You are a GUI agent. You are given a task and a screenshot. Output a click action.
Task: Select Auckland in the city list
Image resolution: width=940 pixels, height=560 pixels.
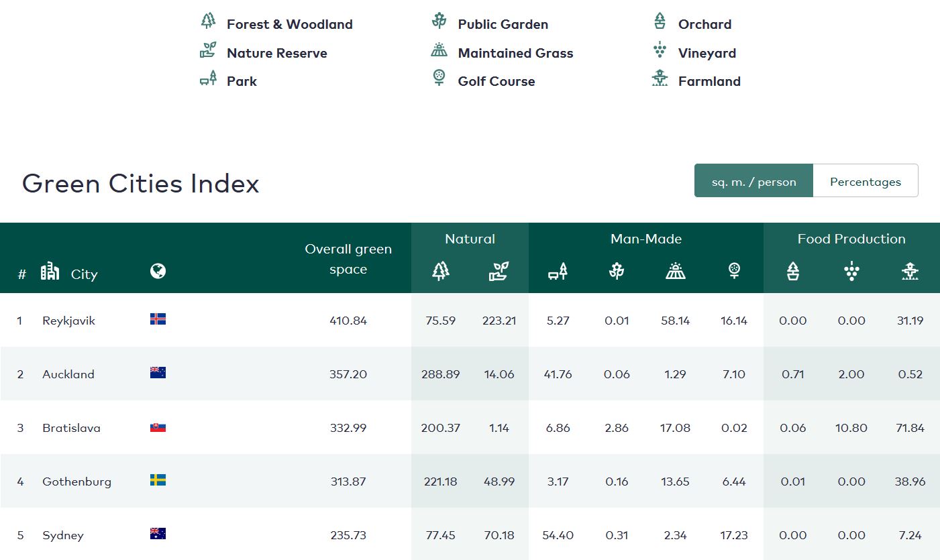[x=68, y=374]
